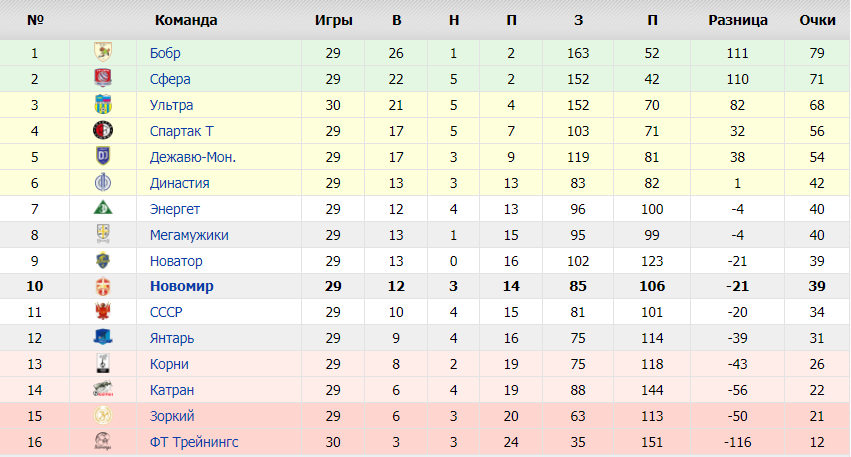Click the Очки column header
This screenshot has width=851, height=457.
[817, 20]
